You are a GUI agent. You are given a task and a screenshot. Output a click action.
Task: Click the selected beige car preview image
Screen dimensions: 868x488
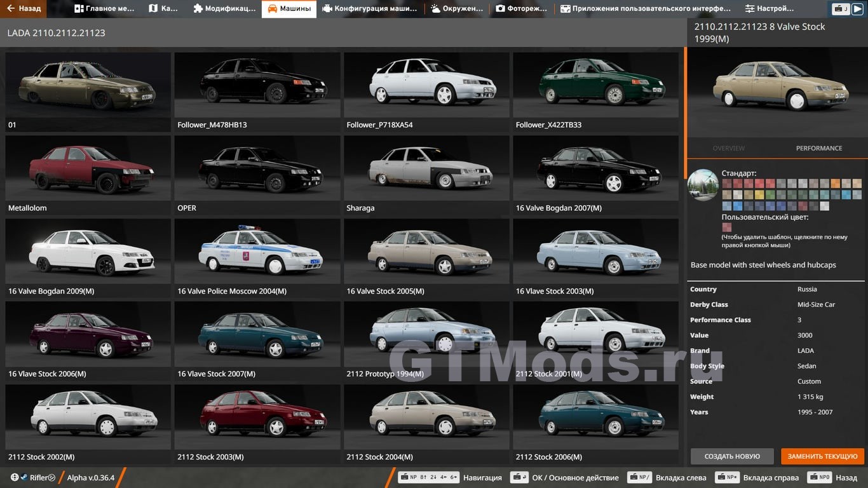click(x=777, y=92)
